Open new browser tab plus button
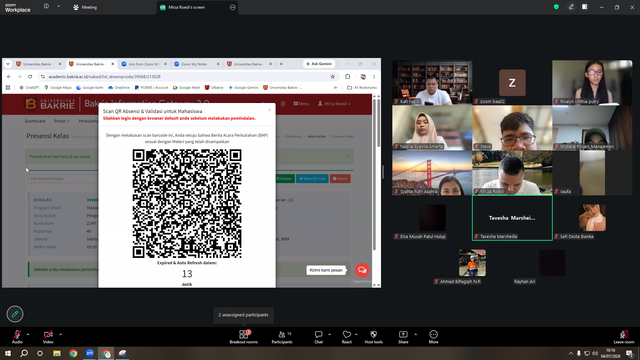The height and width of the screenshot is (360, 640). (x=281, y=64)
